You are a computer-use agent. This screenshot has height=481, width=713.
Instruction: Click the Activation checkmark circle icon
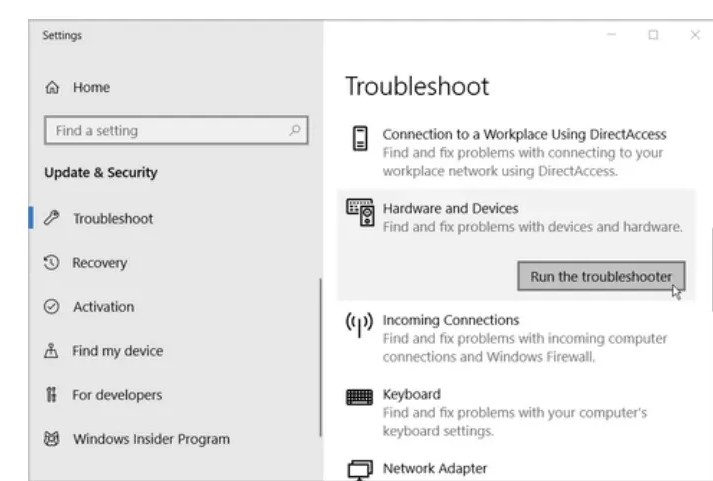[x=51, y=306]
